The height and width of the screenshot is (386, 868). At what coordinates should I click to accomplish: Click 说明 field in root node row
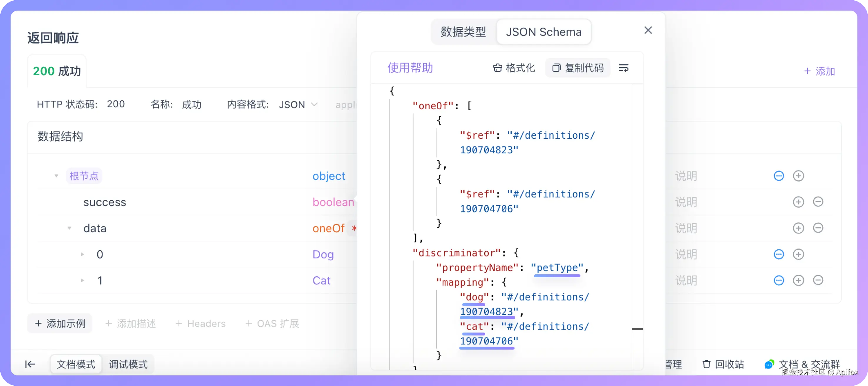pyautogui.click(x=686, y=176)
